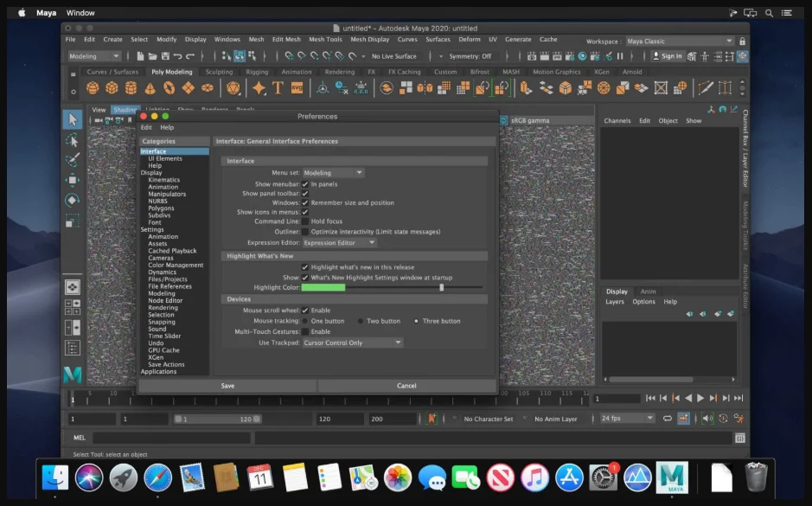This screenshot has width=812, height=506.
Task: Click the Redo arrow in status line
Action: (190, 56)
